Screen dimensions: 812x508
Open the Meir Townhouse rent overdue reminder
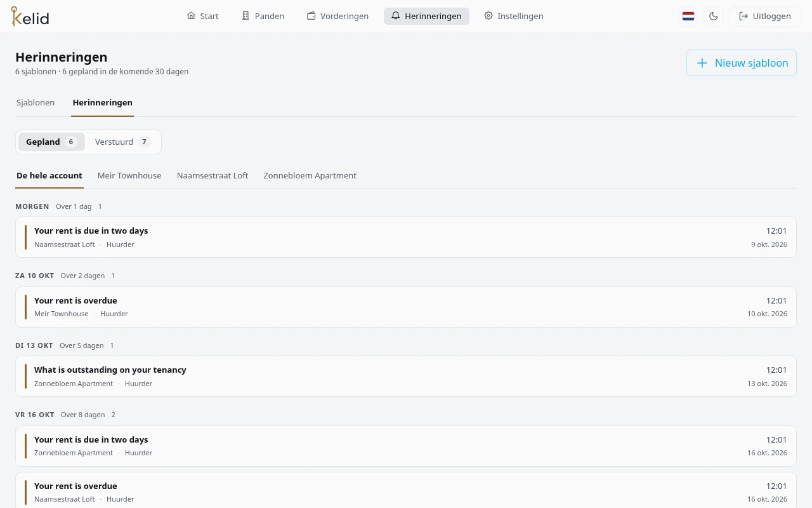[406, 307]
